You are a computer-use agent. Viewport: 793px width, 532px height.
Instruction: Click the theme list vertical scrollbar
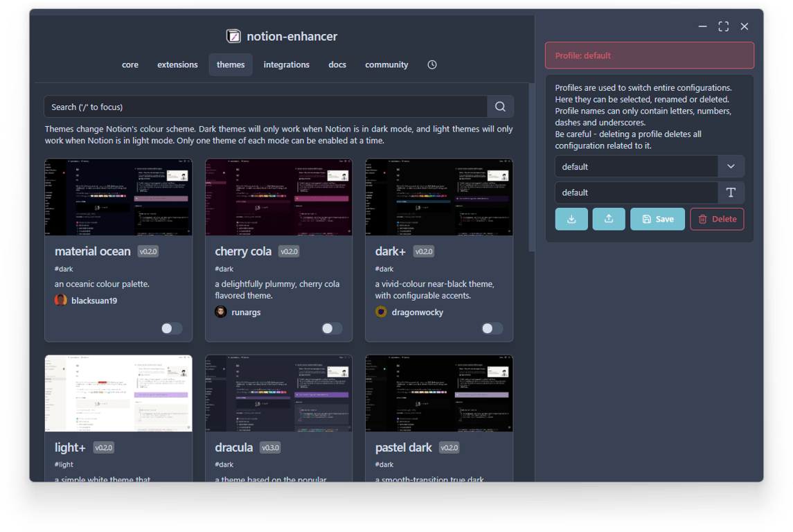click(531, 166)
